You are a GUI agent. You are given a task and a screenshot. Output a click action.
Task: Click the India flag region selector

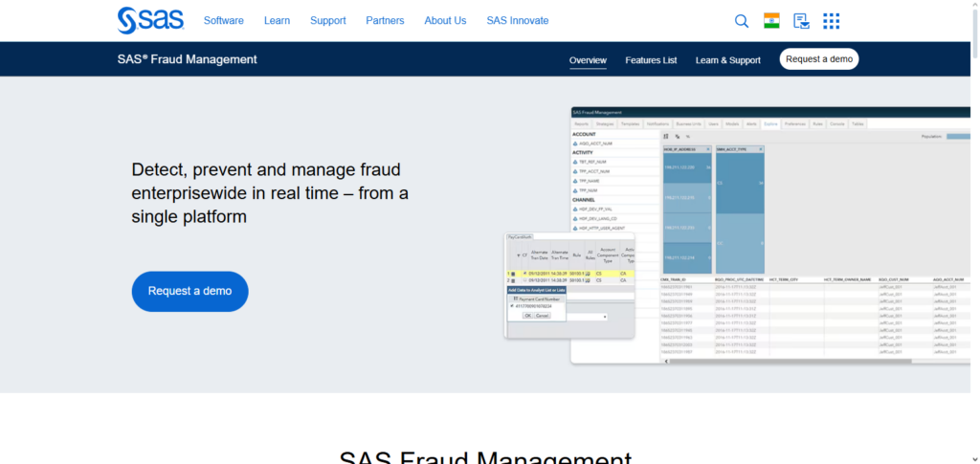click(x=771, y=21)
